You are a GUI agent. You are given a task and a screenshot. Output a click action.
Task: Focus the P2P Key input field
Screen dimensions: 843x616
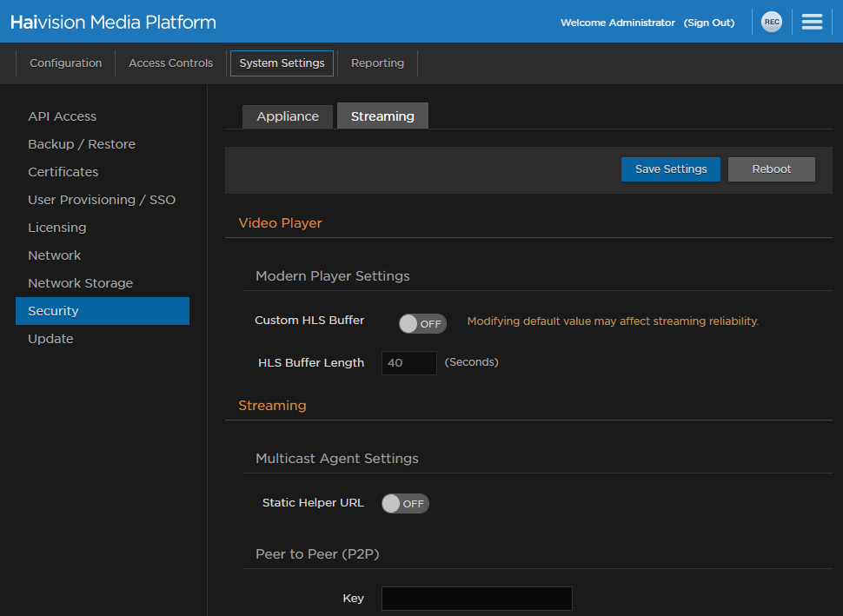(476, 599)
